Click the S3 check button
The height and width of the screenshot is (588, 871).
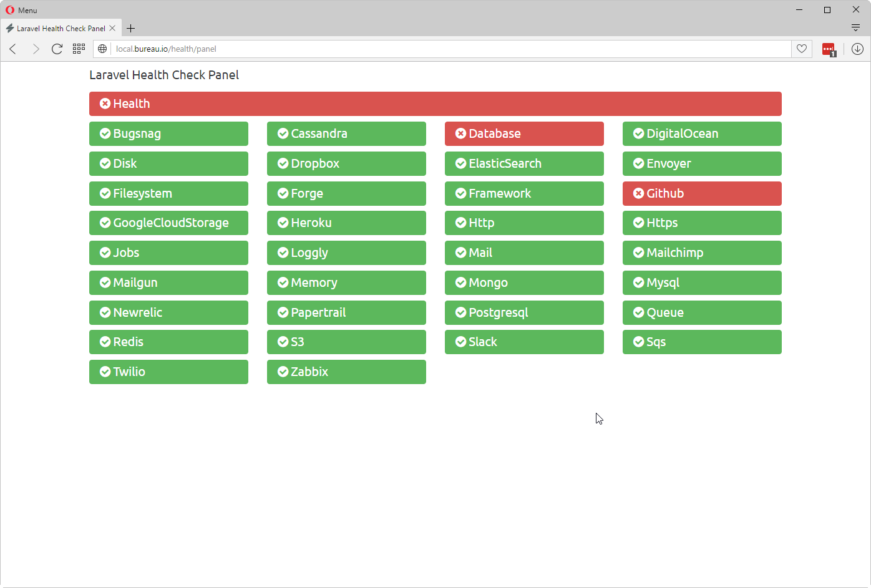click(x=346, y=342)
